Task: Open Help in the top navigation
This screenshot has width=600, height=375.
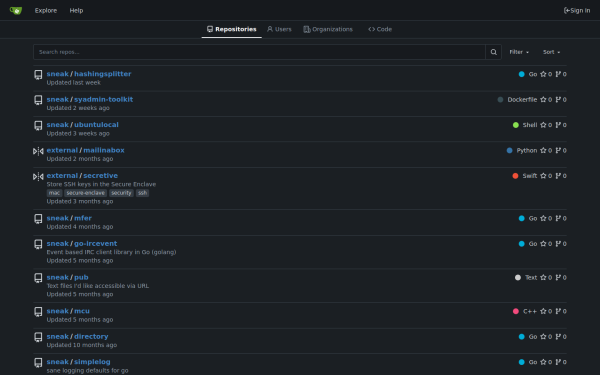Action: click(76, 10)
